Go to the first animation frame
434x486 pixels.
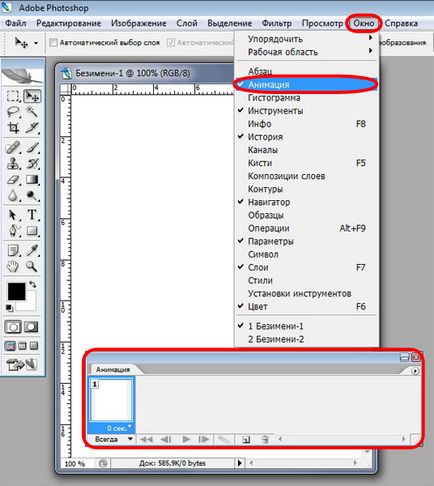point(146,439)
